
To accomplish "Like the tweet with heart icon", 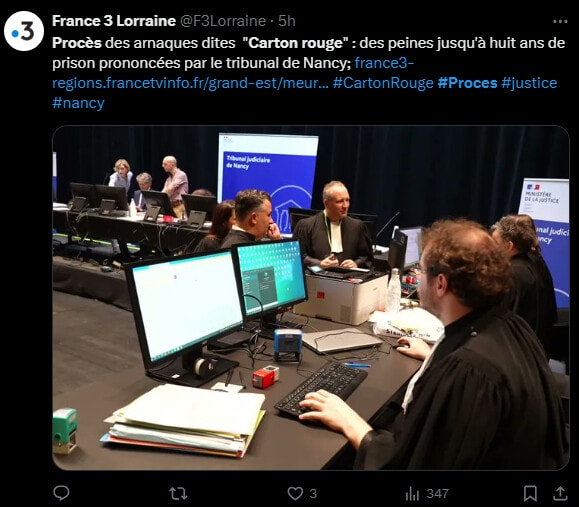I will tap(295, 493).
